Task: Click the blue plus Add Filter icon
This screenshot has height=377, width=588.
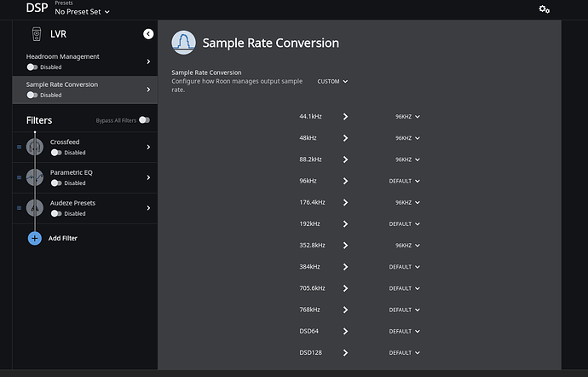Action: tap(34, 238)
